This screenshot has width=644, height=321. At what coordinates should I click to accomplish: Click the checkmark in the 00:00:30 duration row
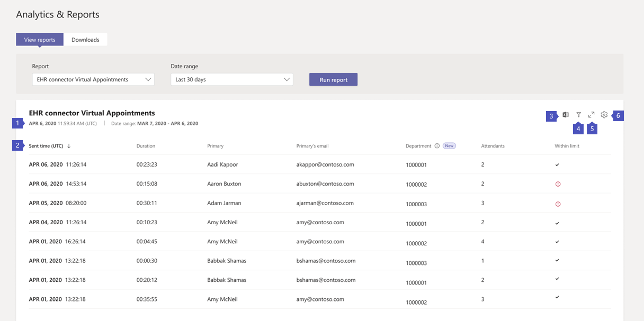tap(557, 260)
